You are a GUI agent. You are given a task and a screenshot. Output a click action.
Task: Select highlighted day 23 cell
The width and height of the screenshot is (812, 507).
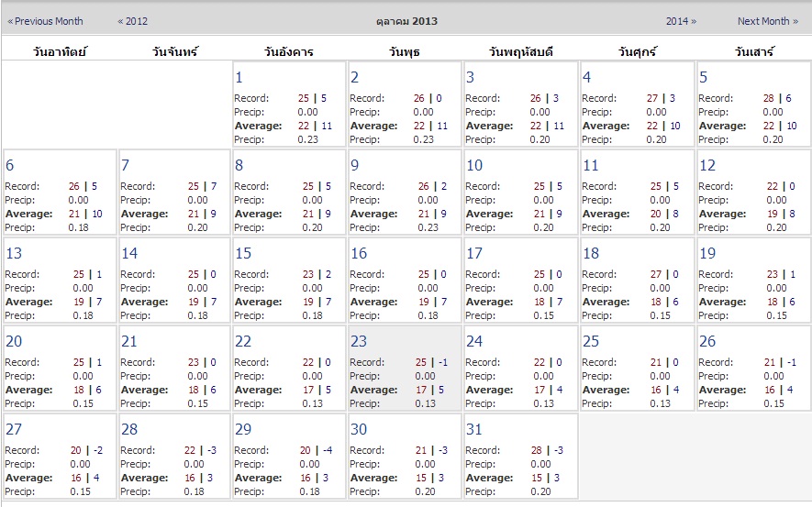coord(405,368)
